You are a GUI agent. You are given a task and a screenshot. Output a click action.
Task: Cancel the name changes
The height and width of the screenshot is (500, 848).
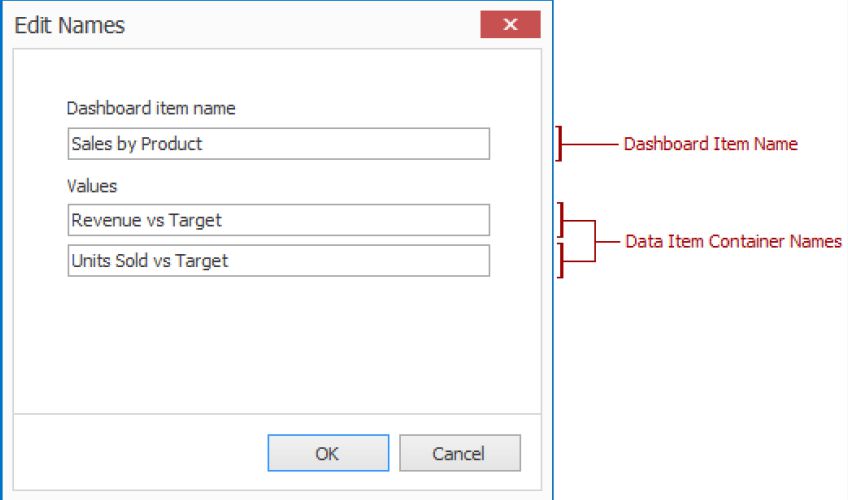[459, 453]
